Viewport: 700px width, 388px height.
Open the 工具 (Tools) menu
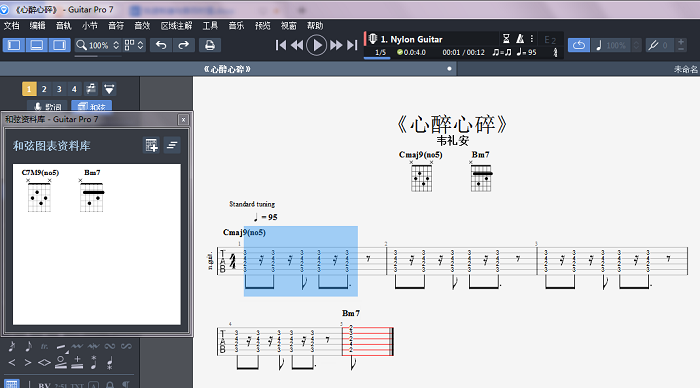click(x=210, y=26)
